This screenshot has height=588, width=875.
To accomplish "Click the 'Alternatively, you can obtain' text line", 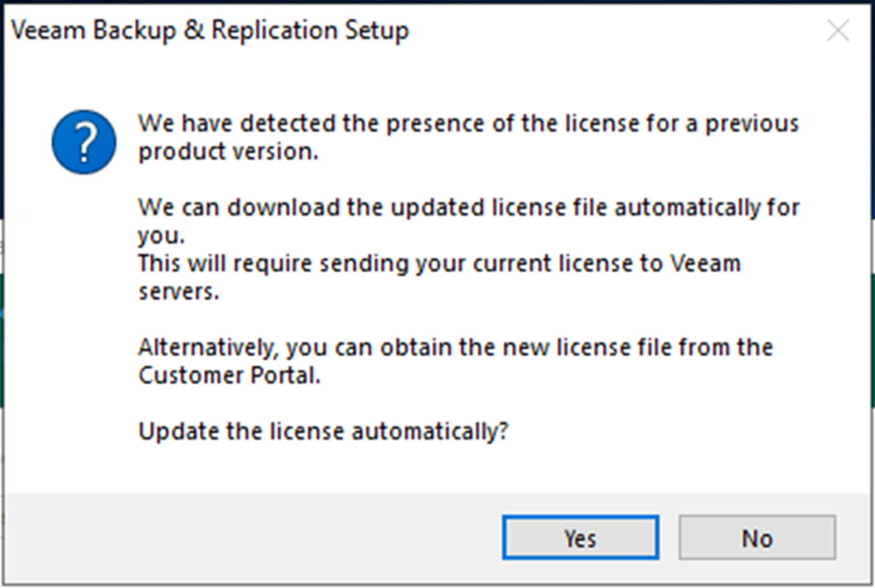I will coord(455,348).
